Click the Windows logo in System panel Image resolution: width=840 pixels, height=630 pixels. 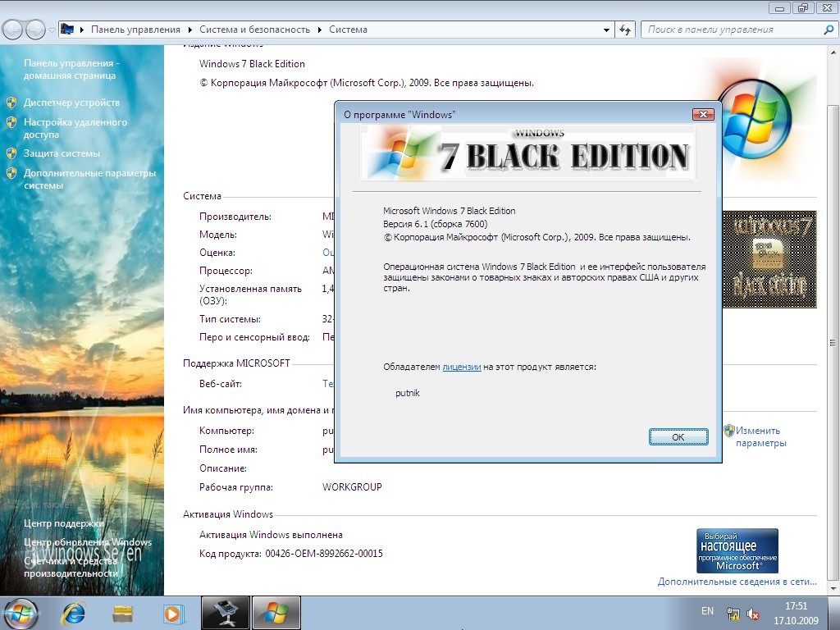tap(756, 119)
